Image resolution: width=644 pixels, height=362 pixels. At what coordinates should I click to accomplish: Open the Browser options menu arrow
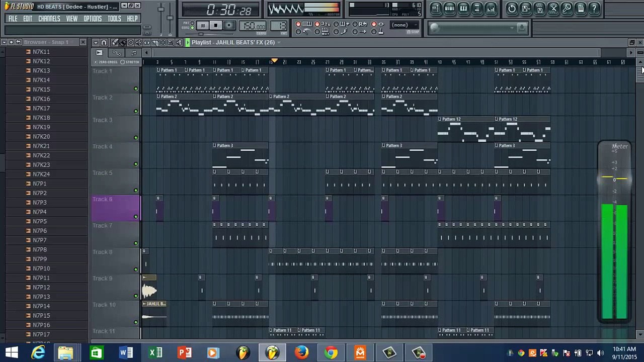click(x=4, y=42)
